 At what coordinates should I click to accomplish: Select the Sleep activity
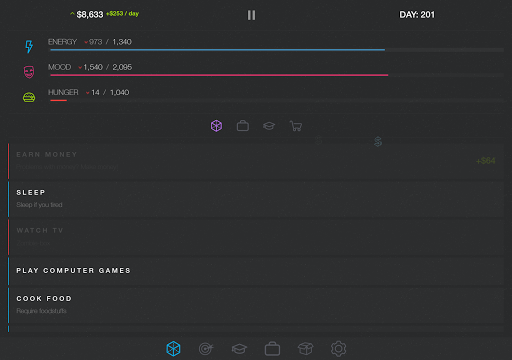click(256, 199)
